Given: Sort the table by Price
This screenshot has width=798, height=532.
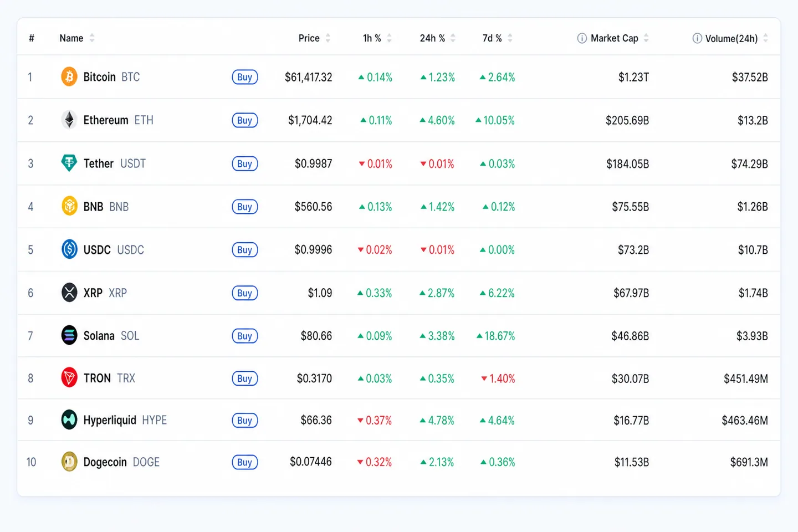Looking at the screenshot, I should 314,38.
